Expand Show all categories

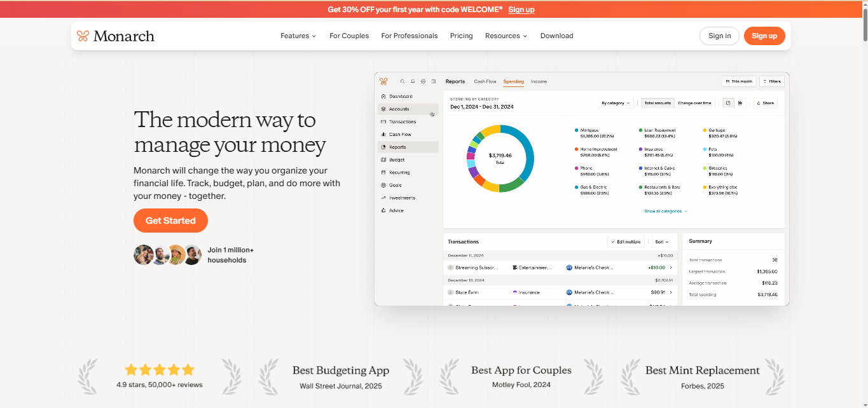[666, 211]
